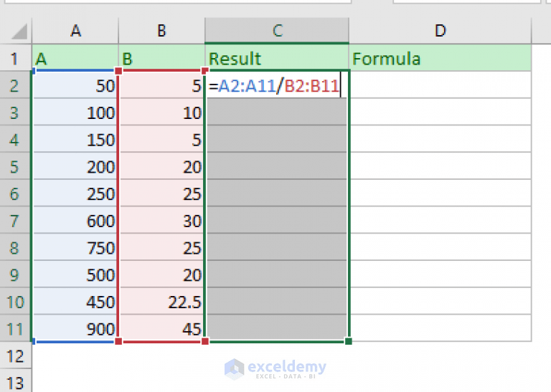This screenshot has width=551, height=392.
Task: Click shaded cell C3 in Result column
Action: pos(277,112)
